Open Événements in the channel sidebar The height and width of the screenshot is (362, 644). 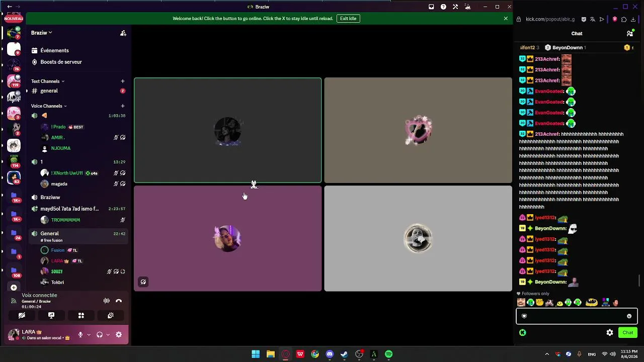tap(54, 50)
